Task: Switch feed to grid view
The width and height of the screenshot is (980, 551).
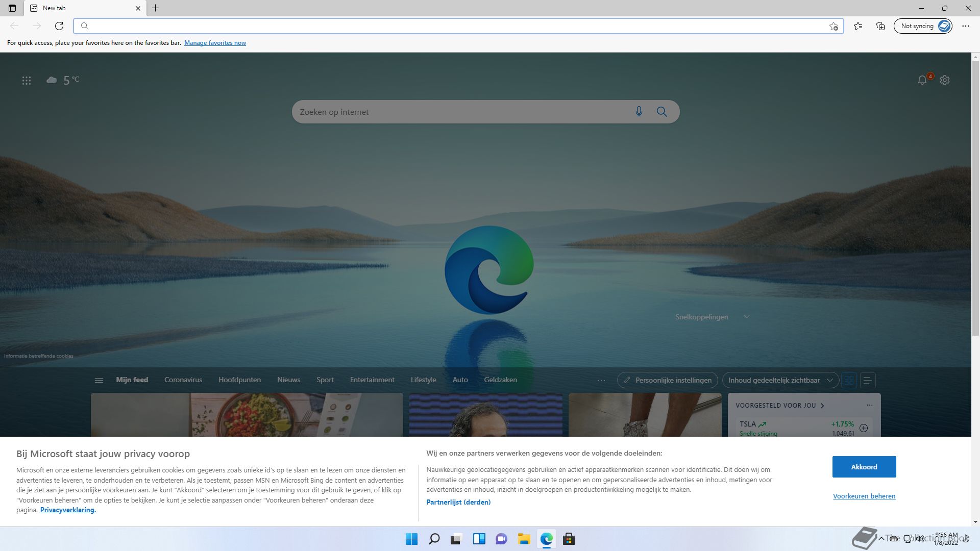Action: (849, 380)
